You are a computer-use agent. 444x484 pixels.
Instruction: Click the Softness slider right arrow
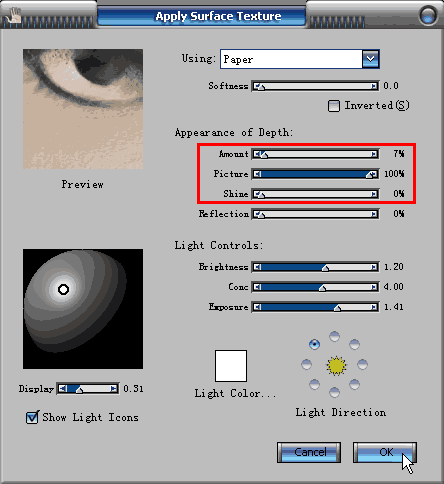pos(374,86)
